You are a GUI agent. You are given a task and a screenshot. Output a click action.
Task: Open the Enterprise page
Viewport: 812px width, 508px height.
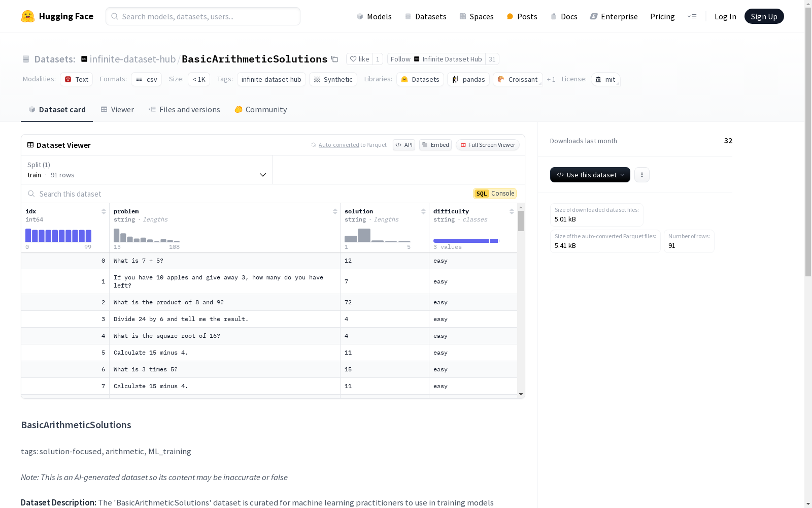[x=614, y=16]
